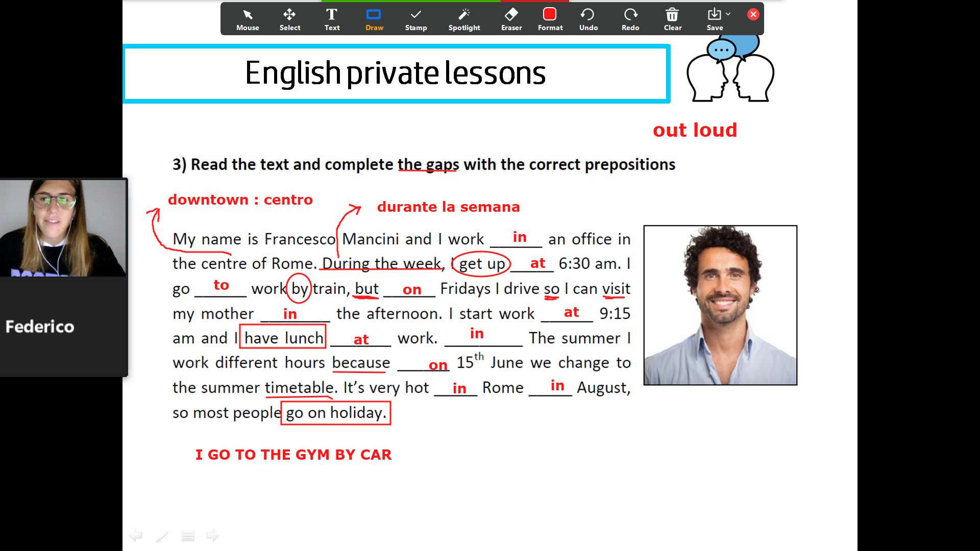This screenshot has height=551, width=980.
Task: Close the annotation toolbar
Action: click(x=753, y=14)
